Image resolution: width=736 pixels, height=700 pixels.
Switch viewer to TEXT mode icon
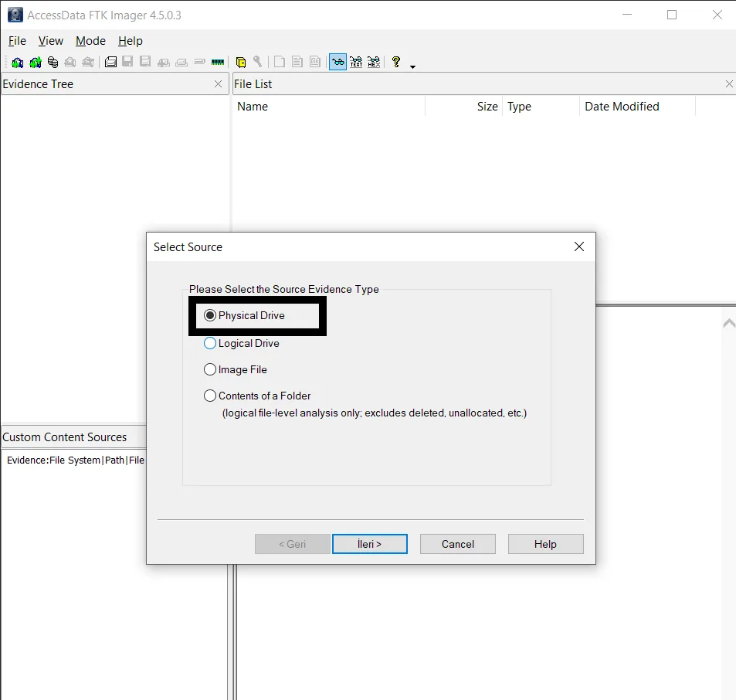356,62
